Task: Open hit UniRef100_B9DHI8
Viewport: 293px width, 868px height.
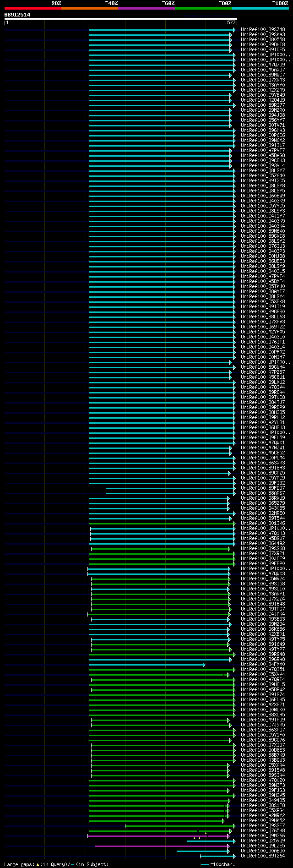Action: tap(263, 45)
